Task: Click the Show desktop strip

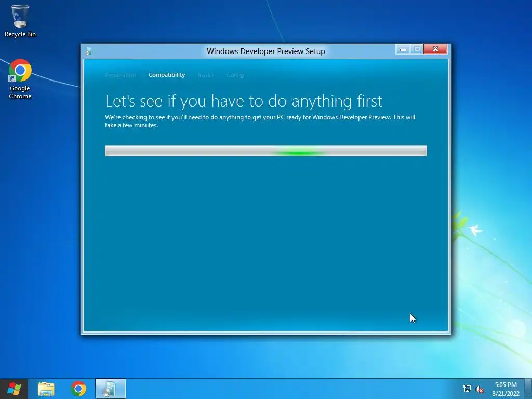Action: (528, 389)
